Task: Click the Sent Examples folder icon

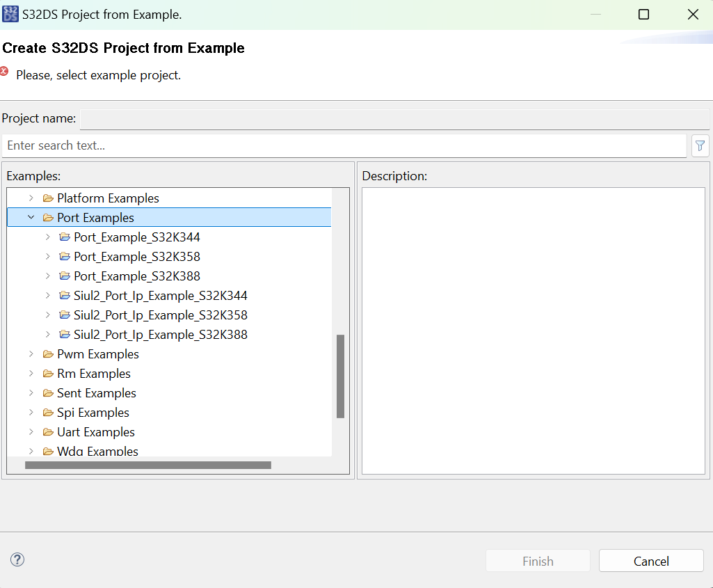Action: coord(47,392)
